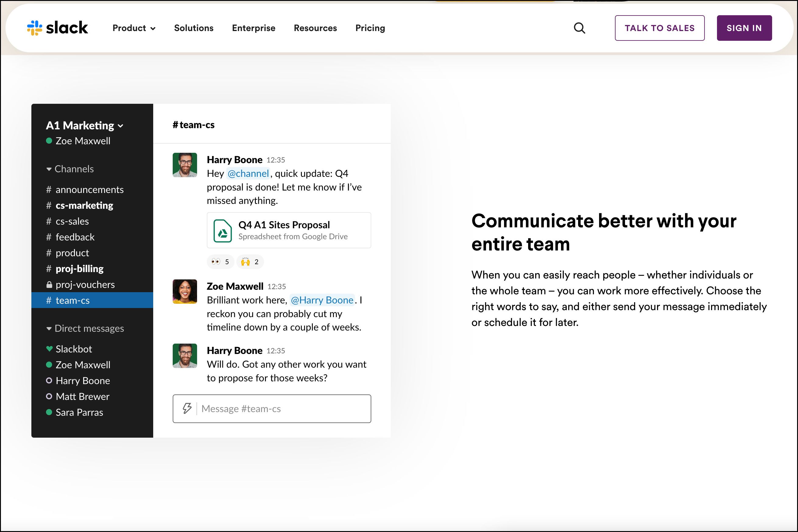Click Zoe Maxwell's name in the chat message
Viewport: 798px width, 532px height.
(235, 286)
